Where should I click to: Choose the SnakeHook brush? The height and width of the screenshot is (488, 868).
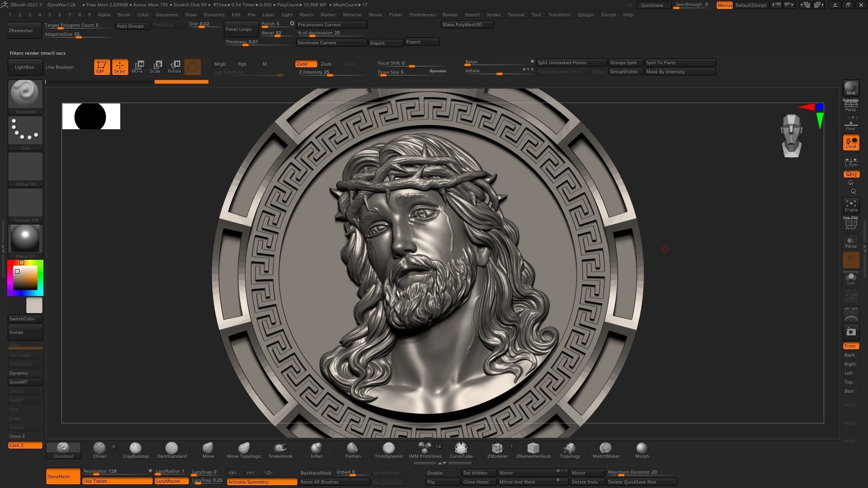[280, 450]
